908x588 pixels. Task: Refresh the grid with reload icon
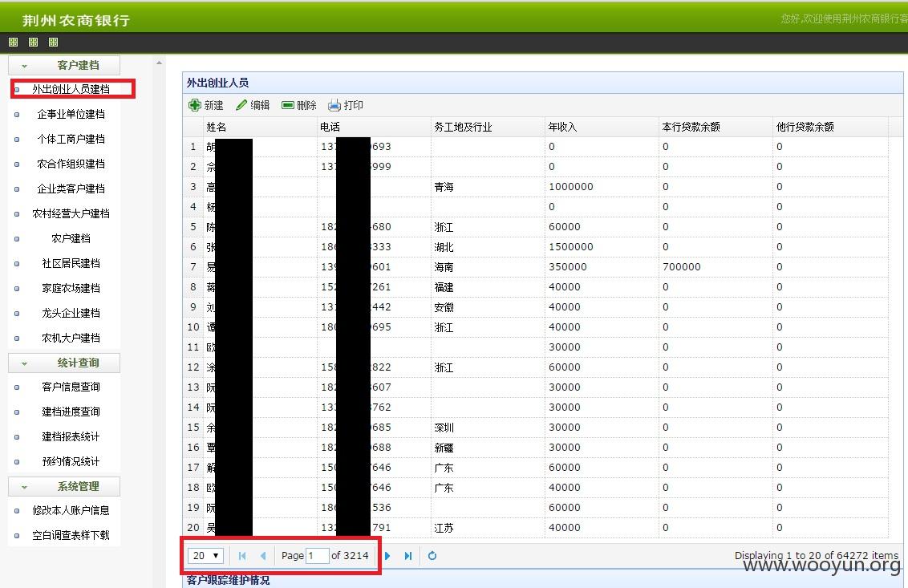pyautogui.click(x=432, y=556)
